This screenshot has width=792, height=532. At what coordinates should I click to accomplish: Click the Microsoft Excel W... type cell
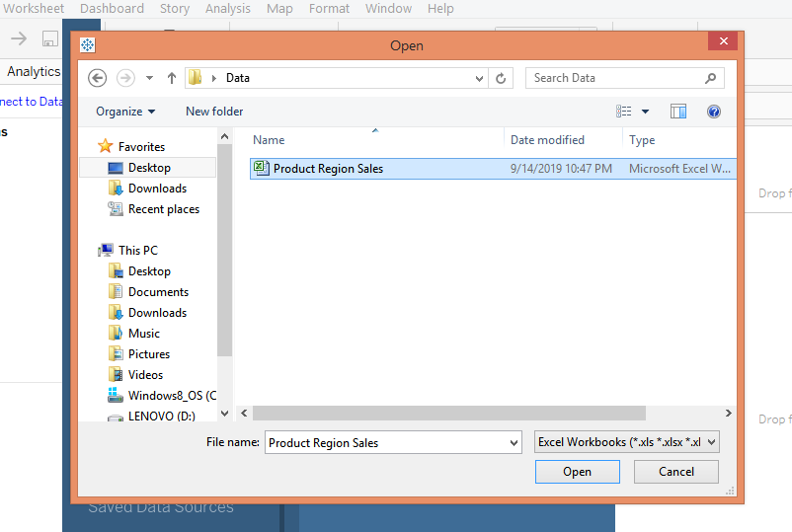[679, 169]
